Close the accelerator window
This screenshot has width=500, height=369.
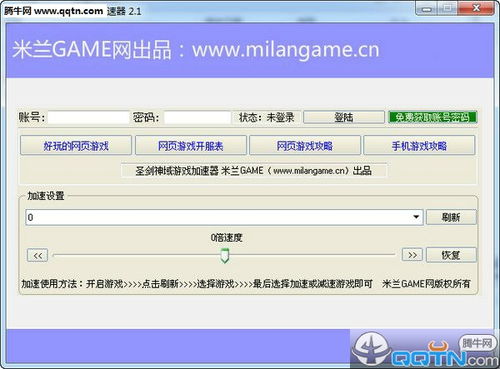476,8
